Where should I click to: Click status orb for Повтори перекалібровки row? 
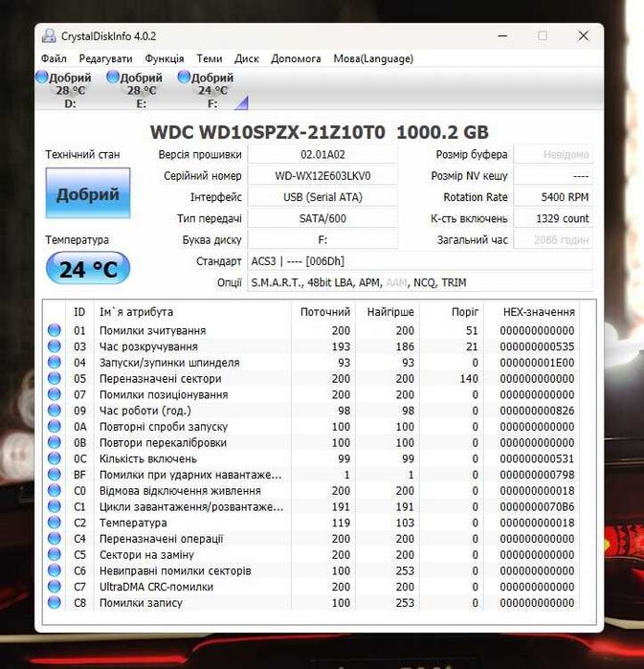55,442
